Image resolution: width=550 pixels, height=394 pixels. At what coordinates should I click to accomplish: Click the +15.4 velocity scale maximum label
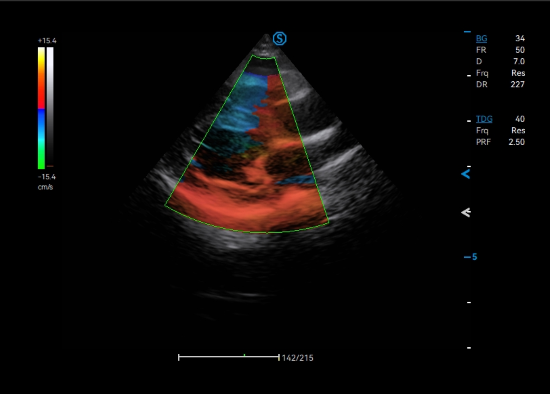pos(47,41)
